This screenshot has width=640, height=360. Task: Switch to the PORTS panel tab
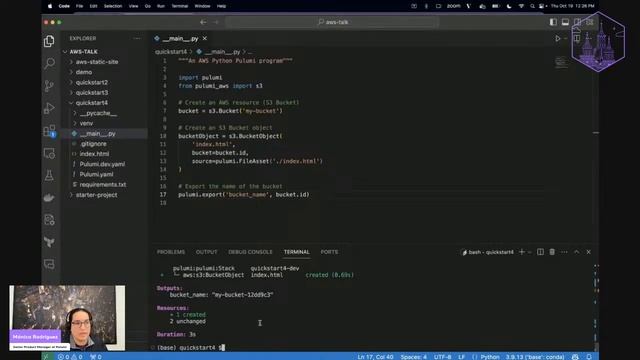[x=329, y=252]
